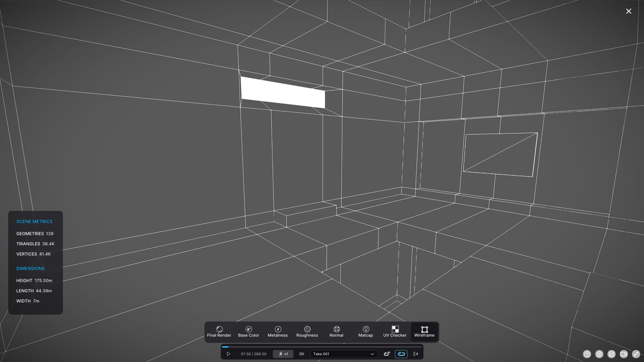Select the Metalness render channel
This screenshot has width=644, height=362.
278,332
